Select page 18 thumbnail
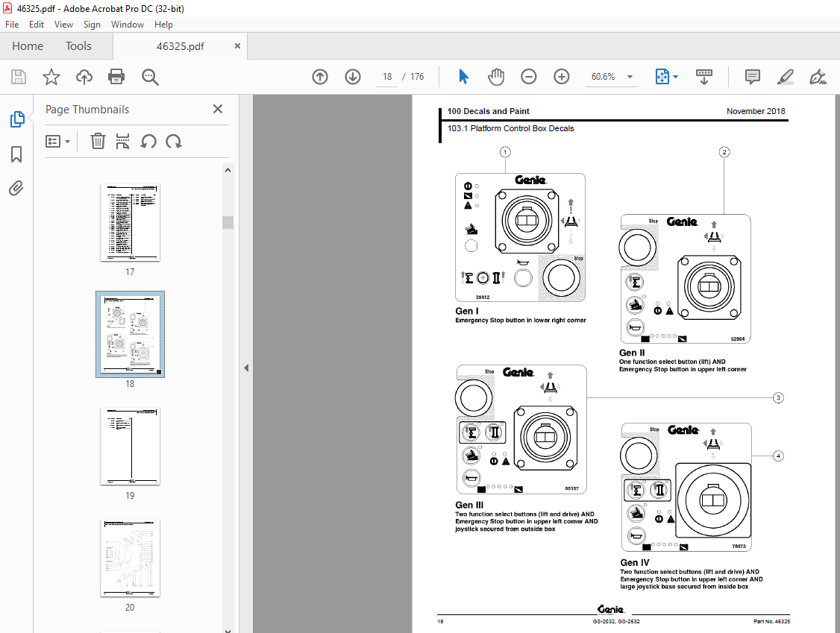 pyautogui.click(x=131, y=334)
